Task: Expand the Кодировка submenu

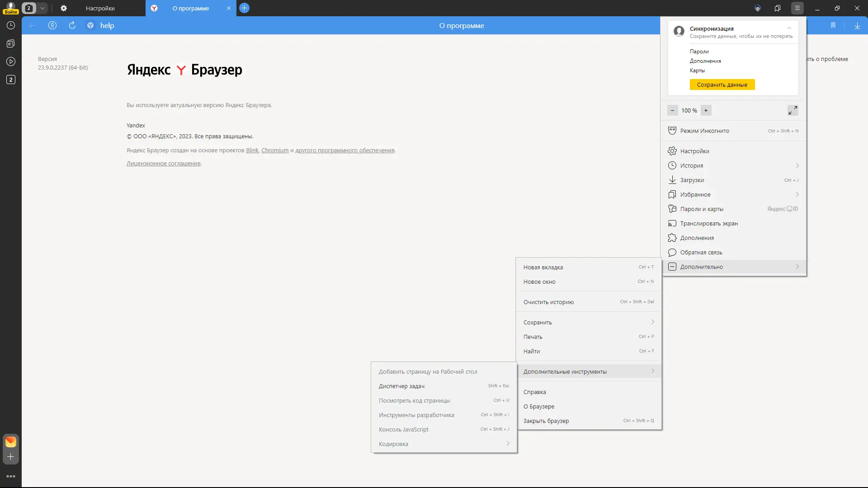Action: (x=508, y=444)
